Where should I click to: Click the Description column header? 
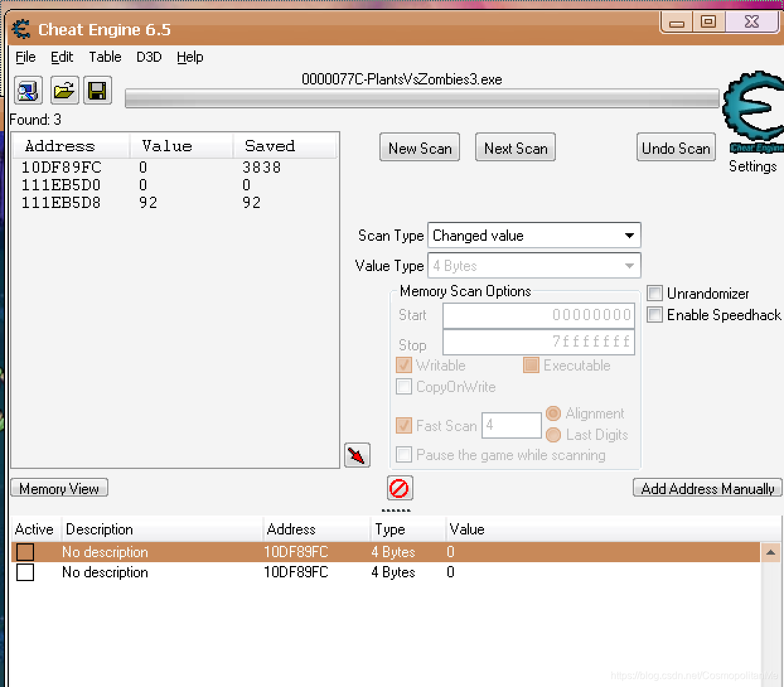coord(161,529)
